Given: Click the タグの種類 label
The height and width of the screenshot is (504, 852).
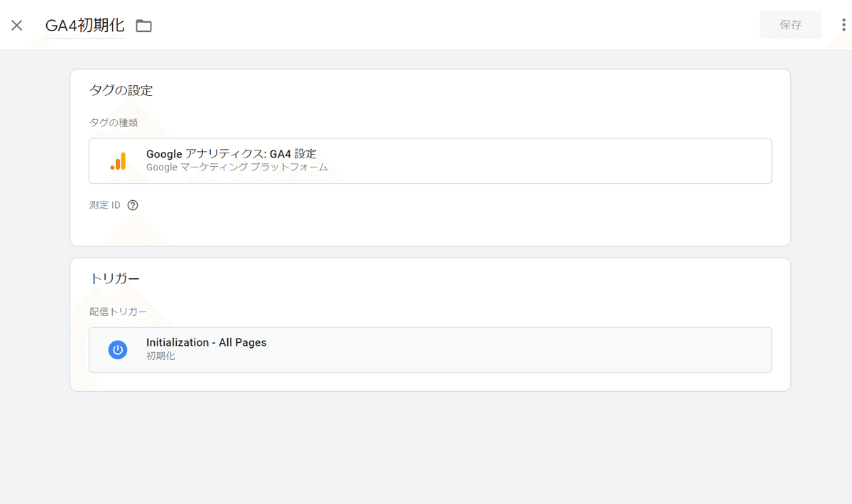Looking at the screenshot, I should 114,123.
